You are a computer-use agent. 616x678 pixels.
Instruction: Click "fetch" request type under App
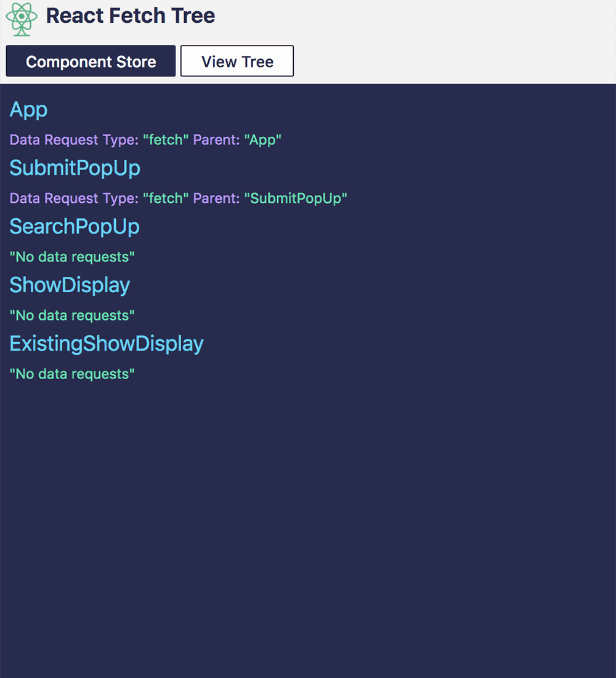(166, 140)
